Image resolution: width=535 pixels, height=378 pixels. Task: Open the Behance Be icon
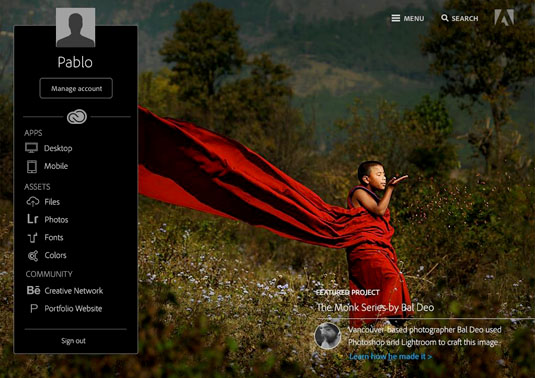33,290
